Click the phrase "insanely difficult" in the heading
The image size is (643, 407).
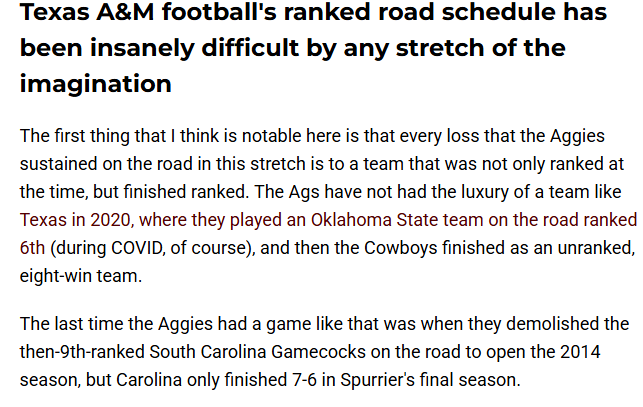tap(195, 48)
